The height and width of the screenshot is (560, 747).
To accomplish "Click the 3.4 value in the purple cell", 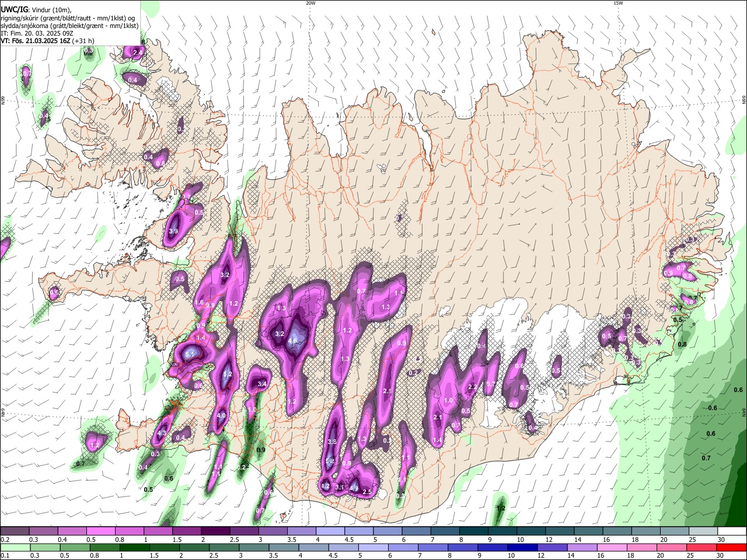I will (x=262, y=384).
